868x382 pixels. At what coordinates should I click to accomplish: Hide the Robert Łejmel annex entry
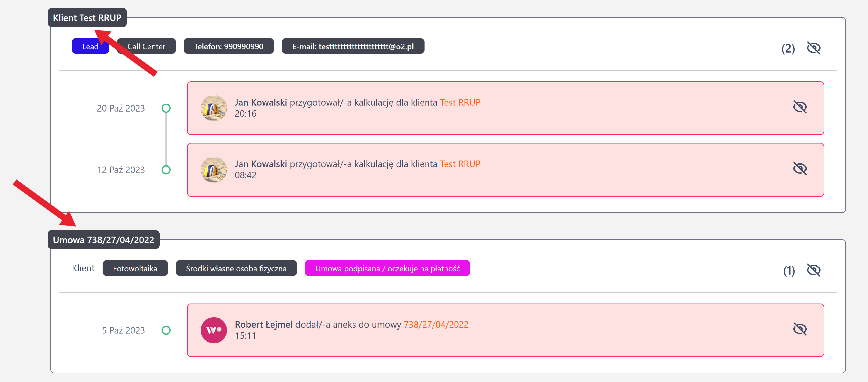click(x=800, y=329)
